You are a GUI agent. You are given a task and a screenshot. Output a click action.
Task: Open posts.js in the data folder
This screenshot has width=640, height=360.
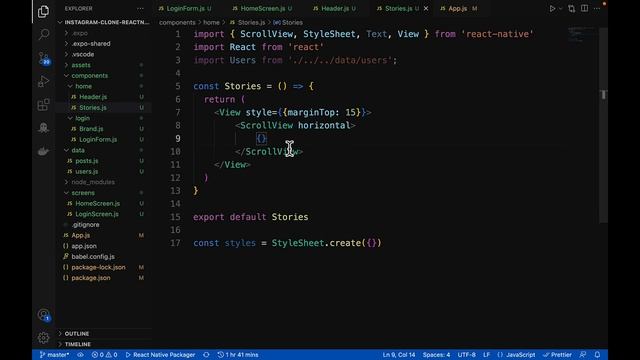click(87, 161)
